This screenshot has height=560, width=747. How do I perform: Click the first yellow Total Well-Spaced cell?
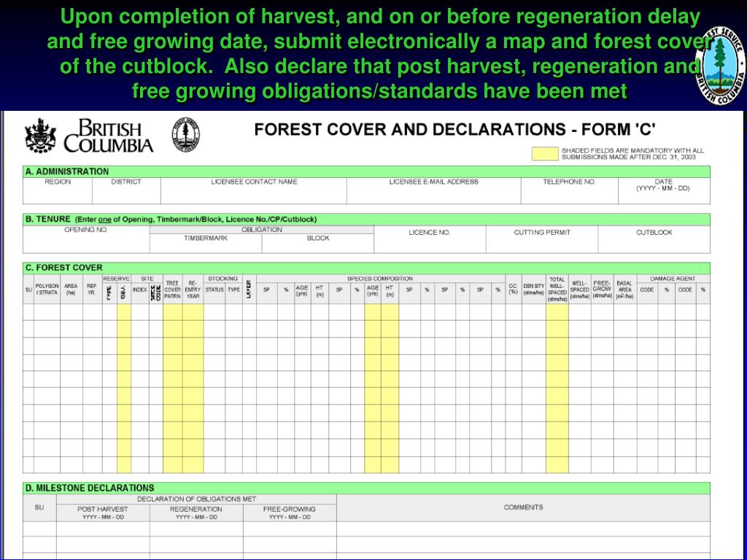pyautogui.click(x=557, y=312)
